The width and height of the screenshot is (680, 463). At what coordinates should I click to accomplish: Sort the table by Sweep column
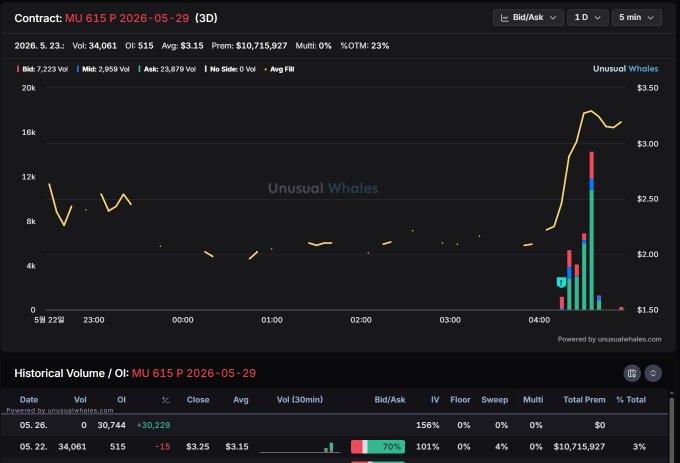(494, 400)
